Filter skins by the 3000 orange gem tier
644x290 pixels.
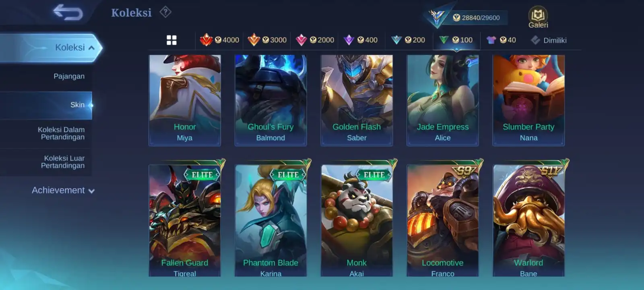pyautogui.click(x=267, y=40)
